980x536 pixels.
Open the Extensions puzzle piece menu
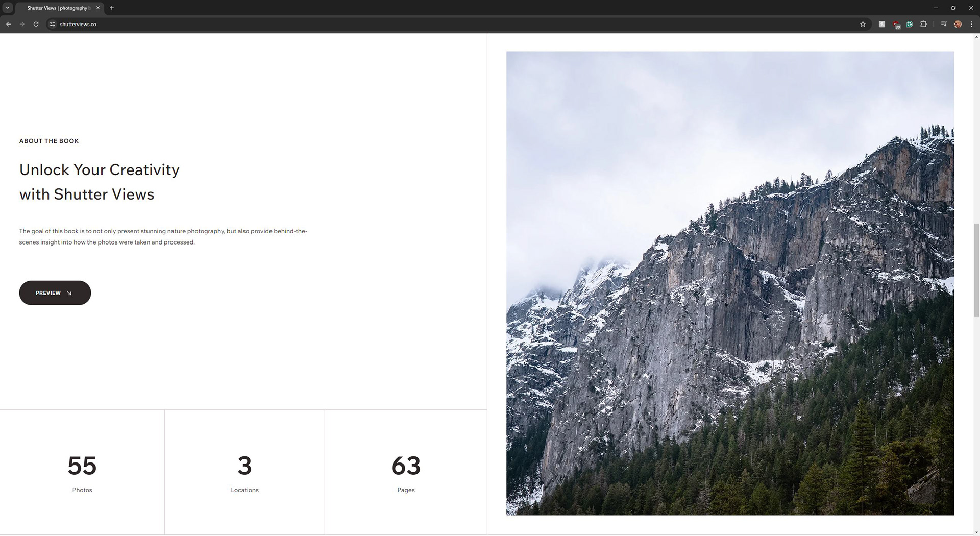(x=923, y=24)
